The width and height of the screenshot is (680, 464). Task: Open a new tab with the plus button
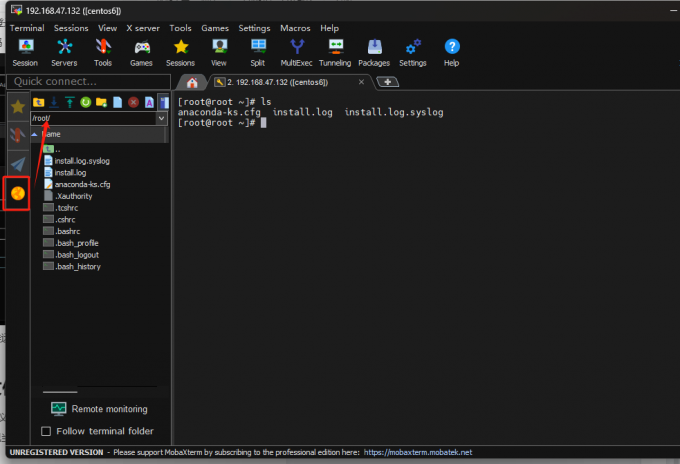point(388,82)
